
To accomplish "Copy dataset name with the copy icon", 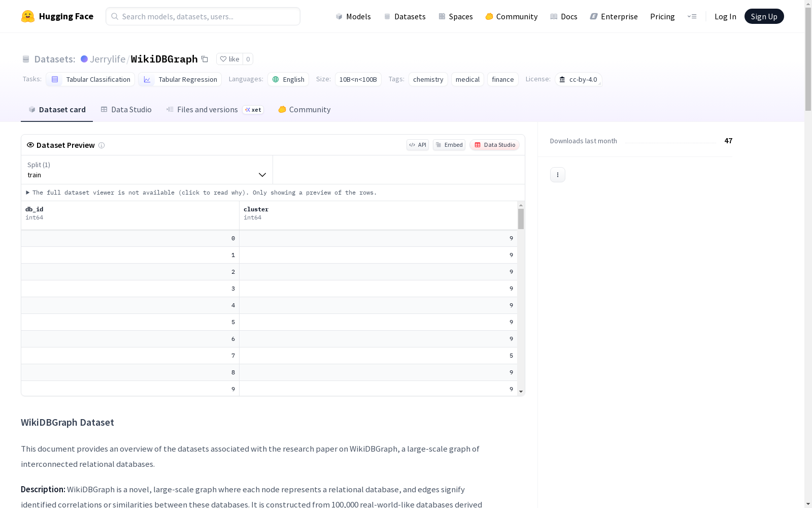I will [205, 59].
